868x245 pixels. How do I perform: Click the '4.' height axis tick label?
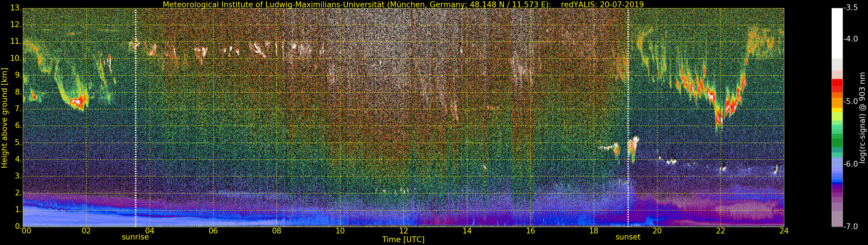tap(18, 159)
